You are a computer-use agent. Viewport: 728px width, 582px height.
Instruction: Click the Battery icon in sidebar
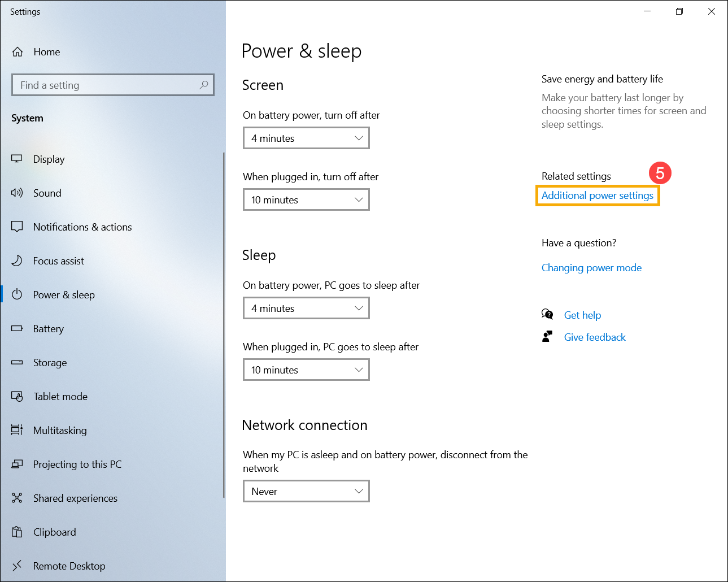pyautogui.click(x=17, y=328)
